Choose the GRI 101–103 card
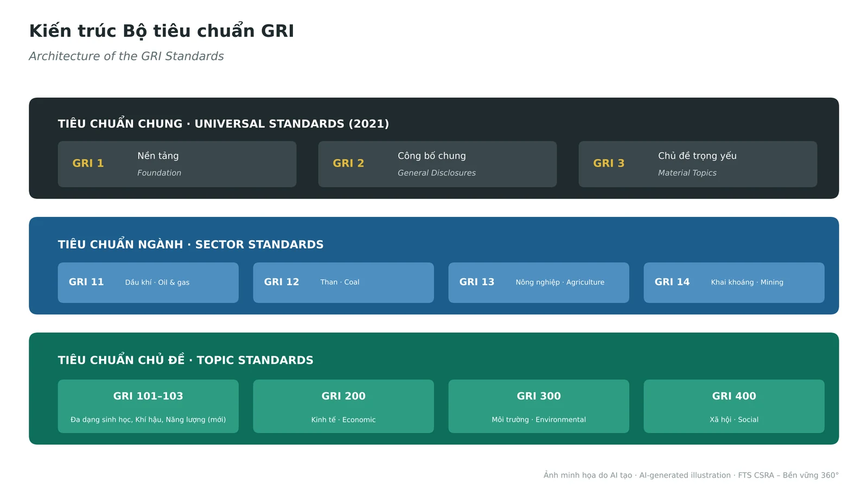 [x=148, y=406]
